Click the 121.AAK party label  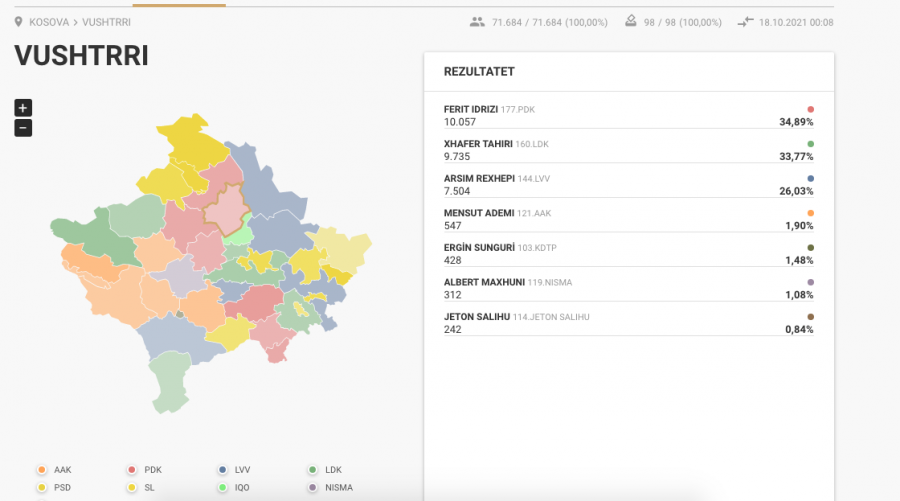pos(534,213)
